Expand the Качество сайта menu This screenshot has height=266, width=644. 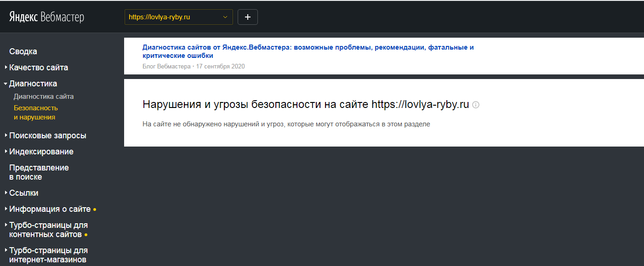(39, 68)
